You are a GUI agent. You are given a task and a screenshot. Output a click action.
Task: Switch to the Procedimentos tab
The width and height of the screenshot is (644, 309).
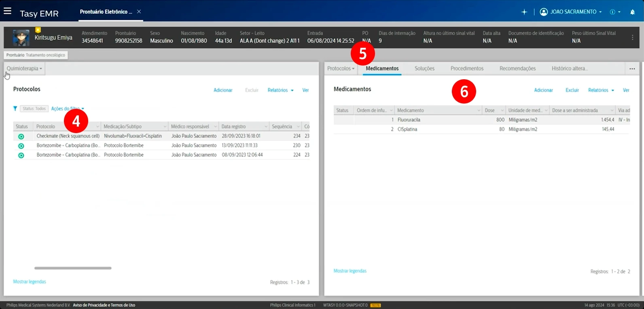coord(467,68)
